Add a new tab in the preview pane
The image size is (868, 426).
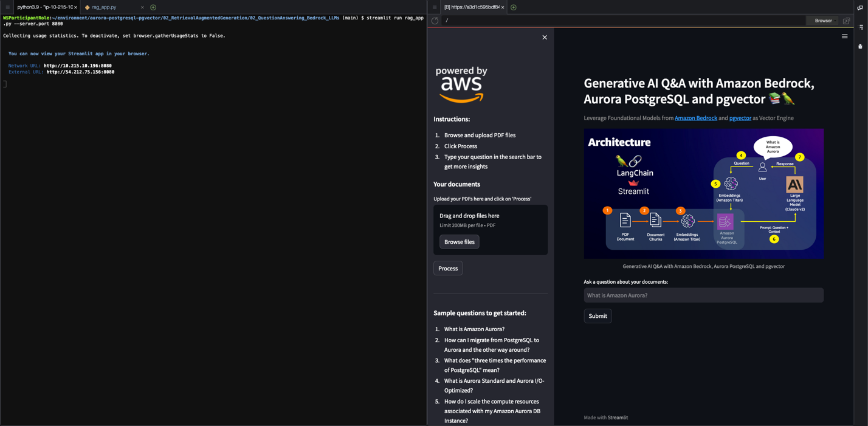514,7
